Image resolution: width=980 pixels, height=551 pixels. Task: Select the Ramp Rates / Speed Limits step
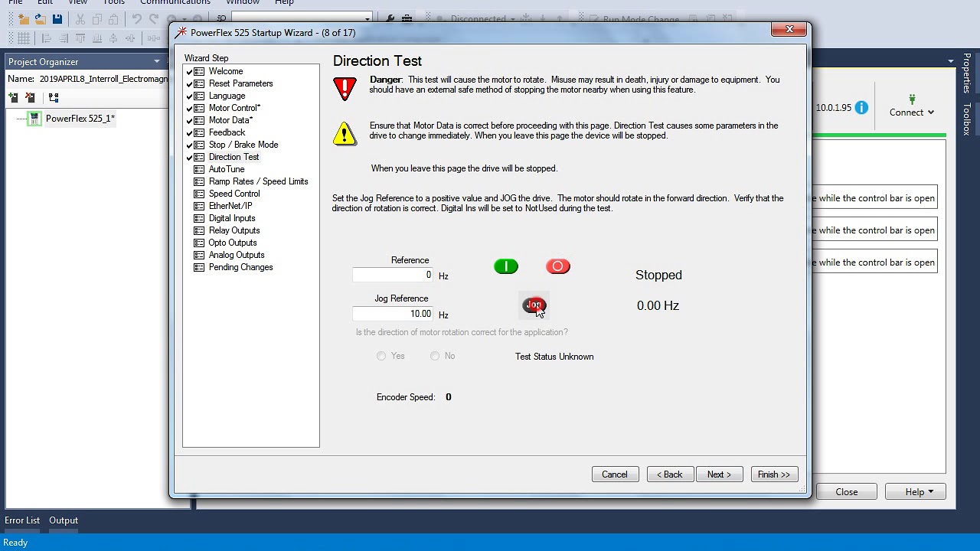click(258, 181)
